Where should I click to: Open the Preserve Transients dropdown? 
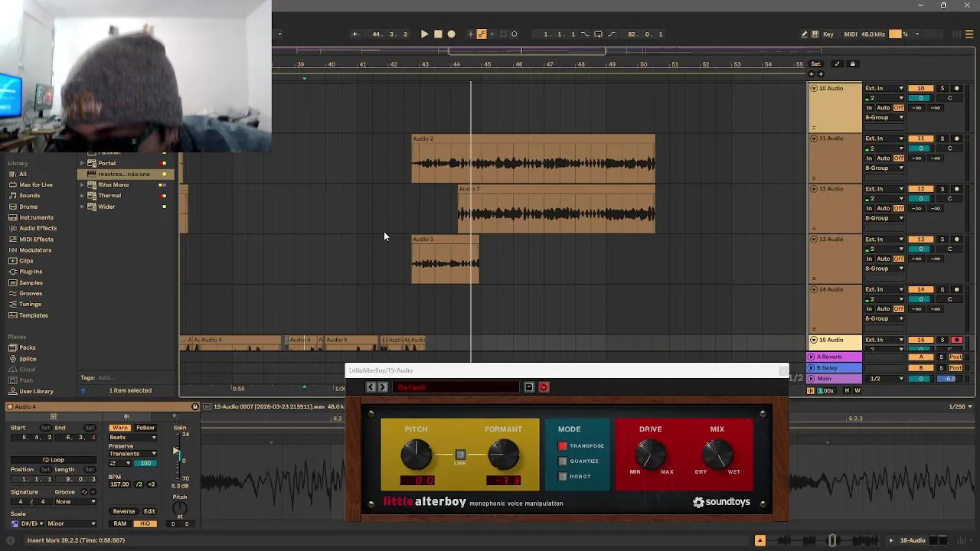[x=132, y=454]
